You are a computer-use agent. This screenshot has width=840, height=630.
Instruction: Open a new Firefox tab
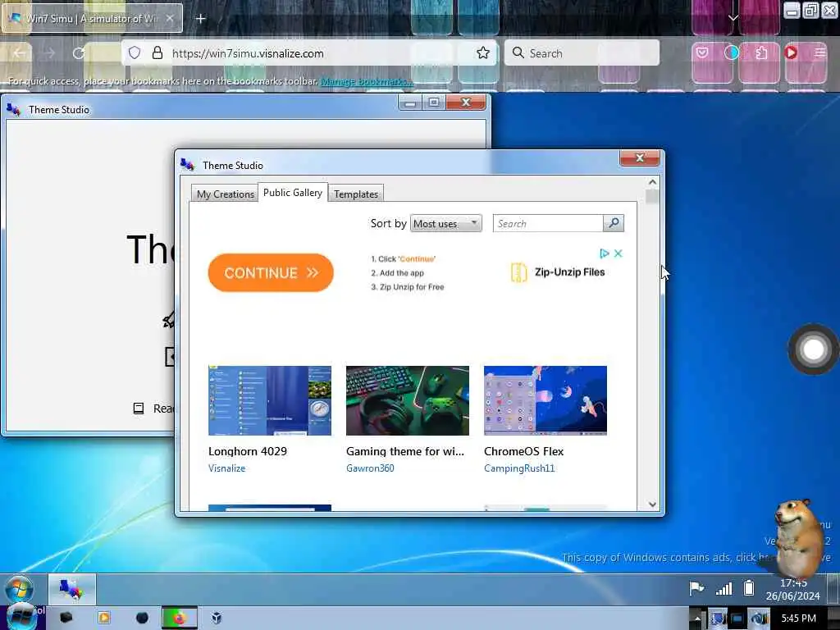tap(200, 19)
